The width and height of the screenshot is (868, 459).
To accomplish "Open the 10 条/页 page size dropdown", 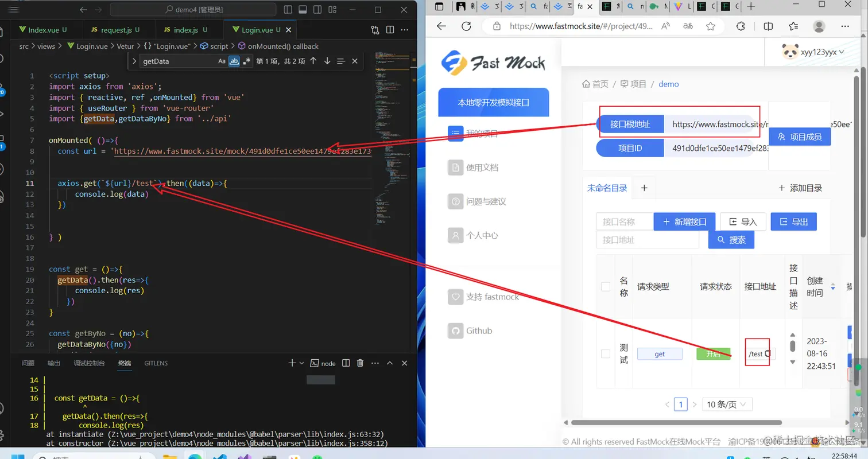I will 727,404.
